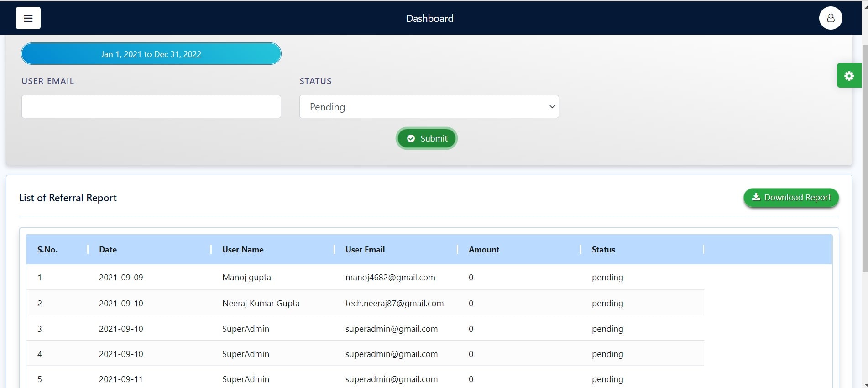Viewport: 868px width, 388px height.
Task: Click the Dashboard title in header
Action: 429,18
